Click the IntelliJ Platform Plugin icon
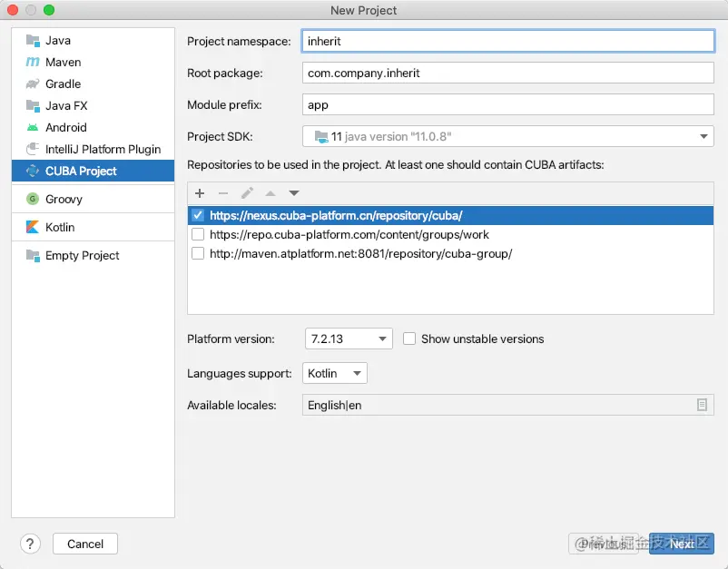Image resolution: width=728 pixels, height=569 pixels. 33,149
